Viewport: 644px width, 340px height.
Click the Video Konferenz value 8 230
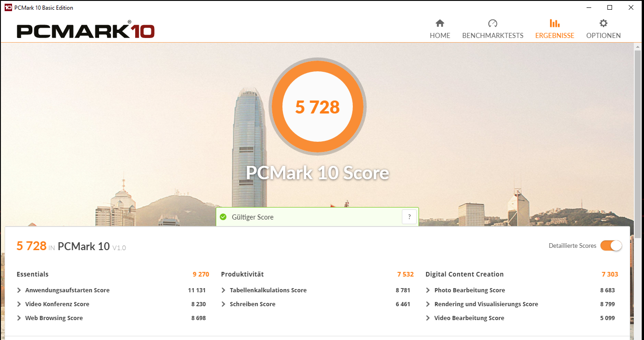click(199, 304)
